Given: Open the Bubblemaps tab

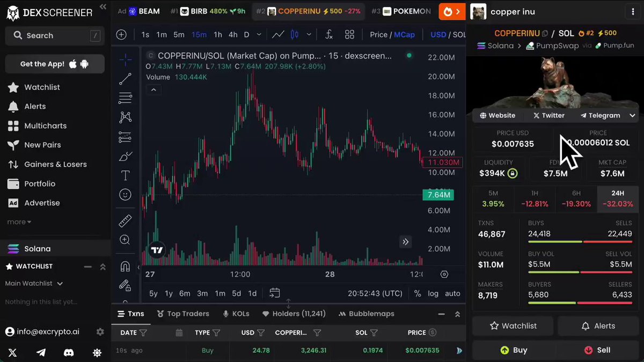Looking at the screenshot, I should (367, 314).
